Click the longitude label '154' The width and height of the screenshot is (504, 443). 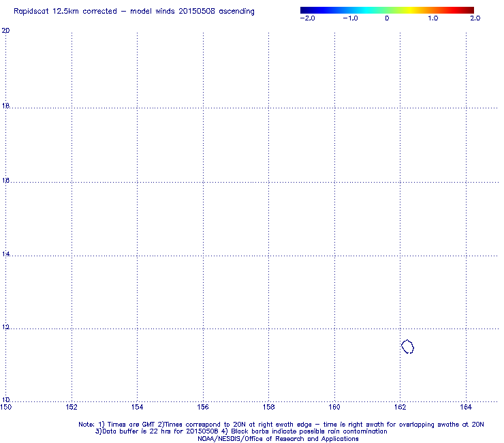point(138,407)
